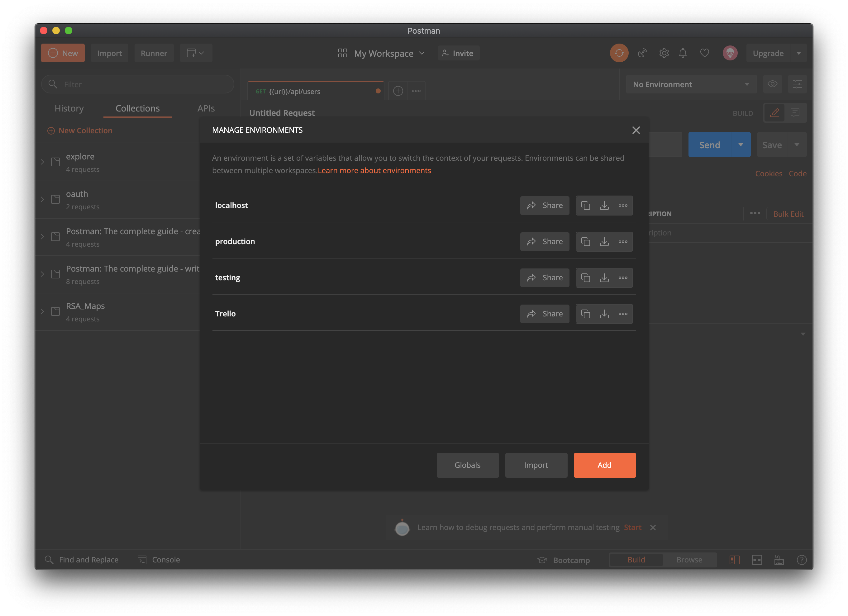Add a new request tab with plus icon
Image resolution: width=848 pixels, height=616 pixels.
[x=398, y=91]
